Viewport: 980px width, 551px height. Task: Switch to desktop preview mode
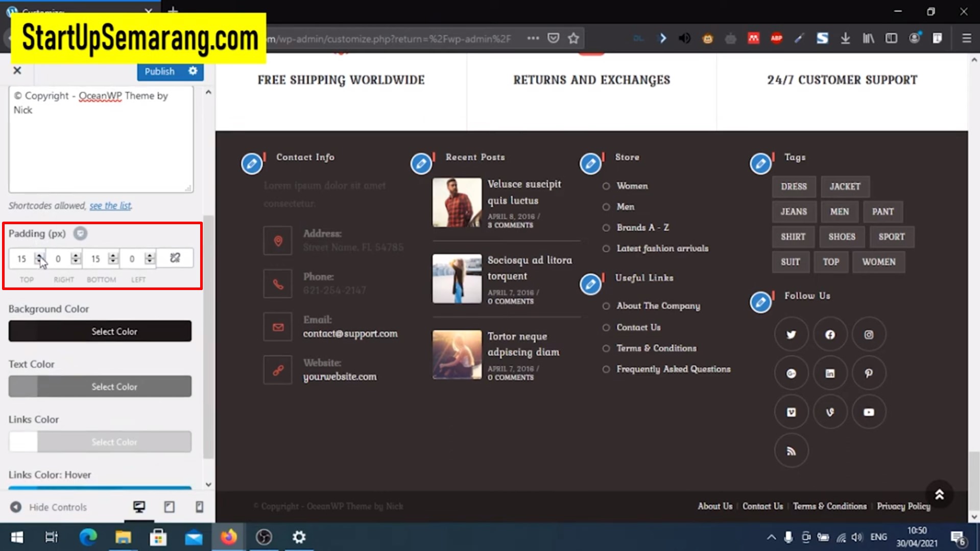pyautogui.click(x=139, y=507)
